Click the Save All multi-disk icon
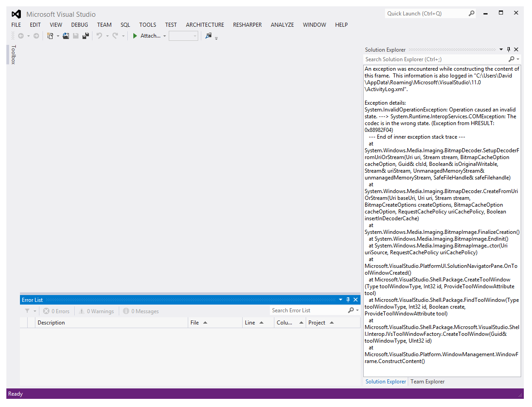The width and height of the screenshot is (532, 407). pyautogui.click(x=86, y=36)
